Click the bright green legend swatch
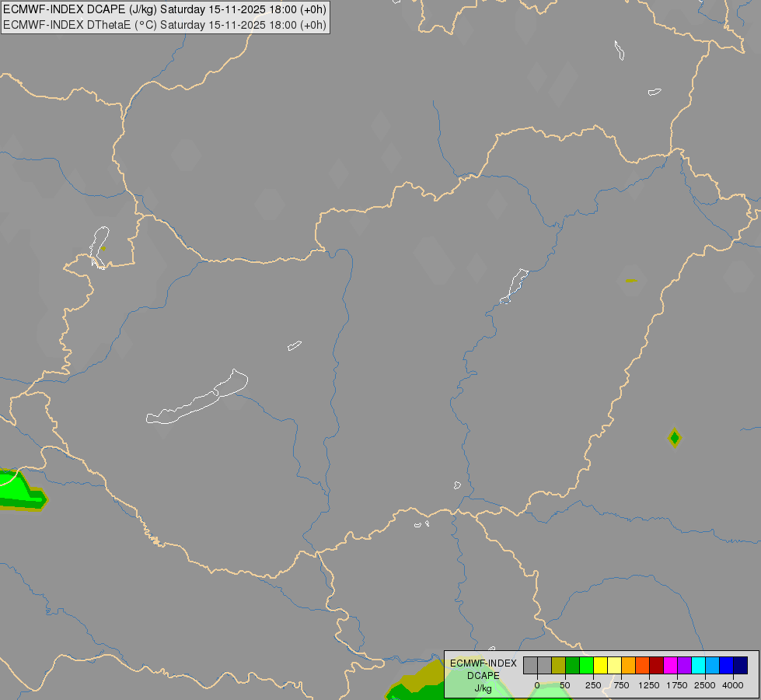Viewport: 761px width, 700px height. tap(587, 666)
